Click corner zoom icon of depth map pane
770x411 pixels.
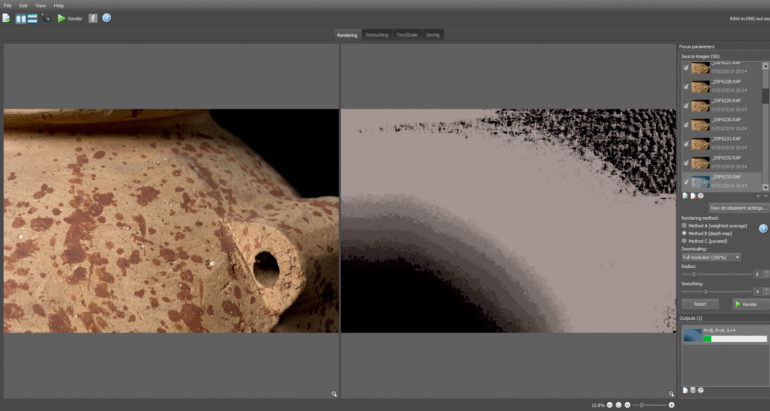671,394
